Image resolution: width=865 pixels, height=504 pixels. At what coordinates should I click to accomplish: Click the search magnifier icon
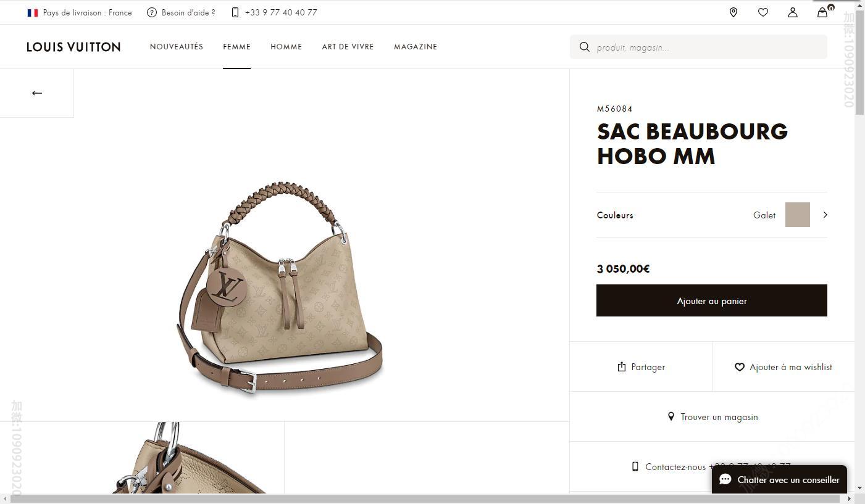(x=584, y=47)
